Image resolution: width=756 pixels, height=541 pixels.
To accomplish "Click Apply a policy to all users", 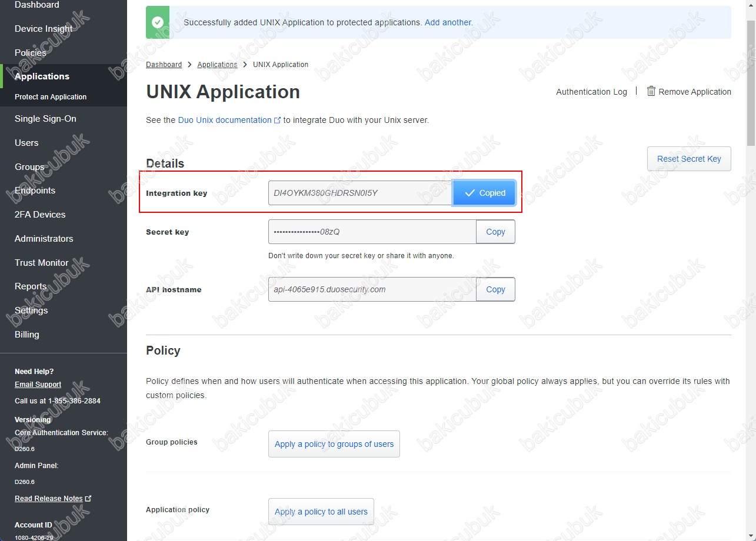I will coord(321,512).
